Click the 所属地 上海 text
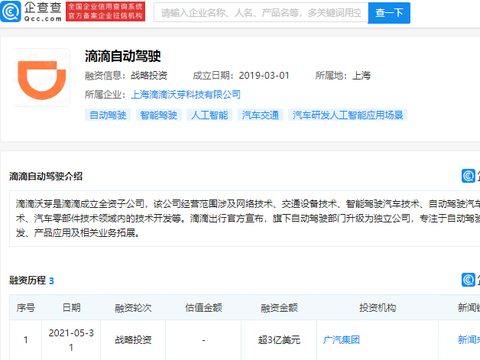This screenshot has width=480, height=360. [343, 76]
